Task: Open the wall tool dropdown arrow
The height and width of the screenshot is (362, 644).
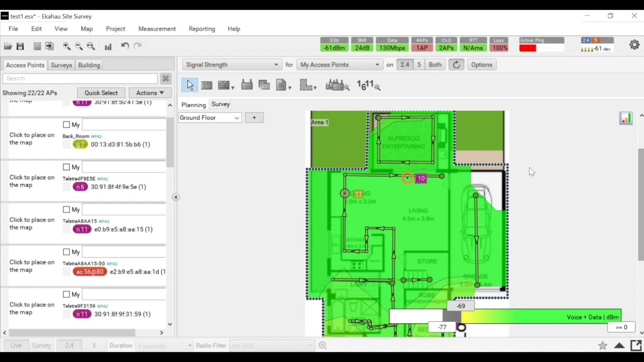Action: coord(232,87)
